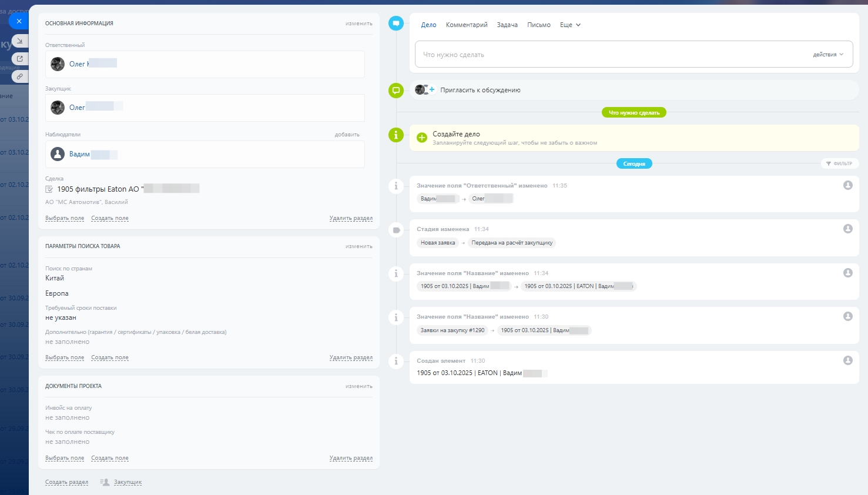Screen dimensions: 868x495
Task: Click the document icon next to deal 1905
Action: pyautogui.click(x=49, y=189)
